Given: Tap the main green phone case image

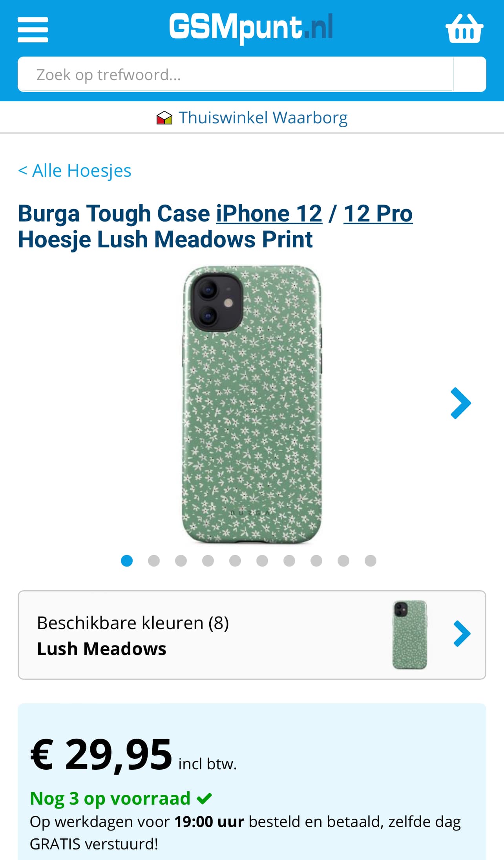Looking at the screenshot, I should pyautogui.click(x=252, y=404).
